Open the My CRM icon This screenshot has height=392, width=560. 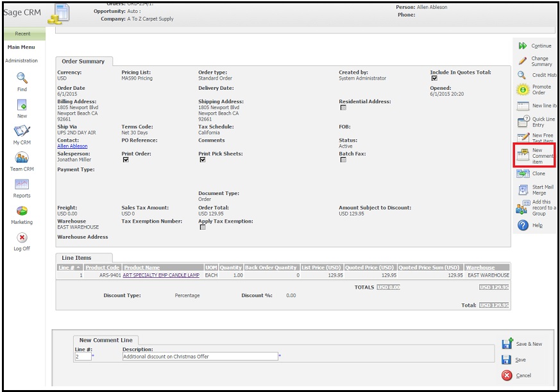pos(22,131)
